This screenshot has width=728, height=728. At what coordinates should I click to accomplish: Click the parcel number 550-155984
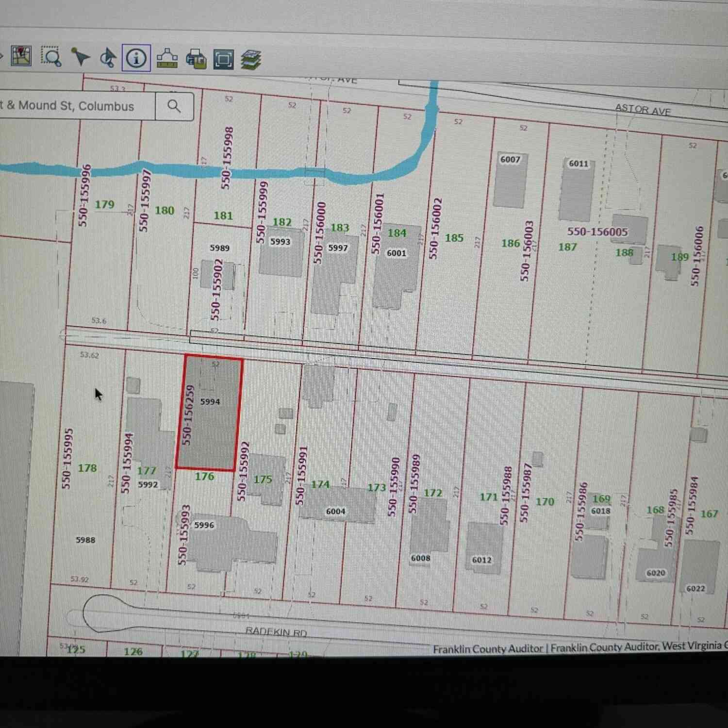tap(692, 505)
